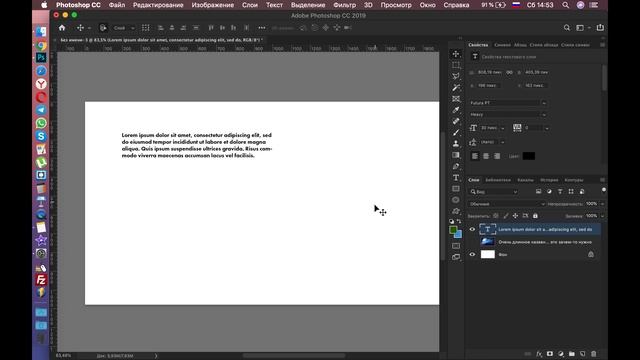Select the Clone Stamp tool
The image size is (640, 360).
click(x=456, y=144)
